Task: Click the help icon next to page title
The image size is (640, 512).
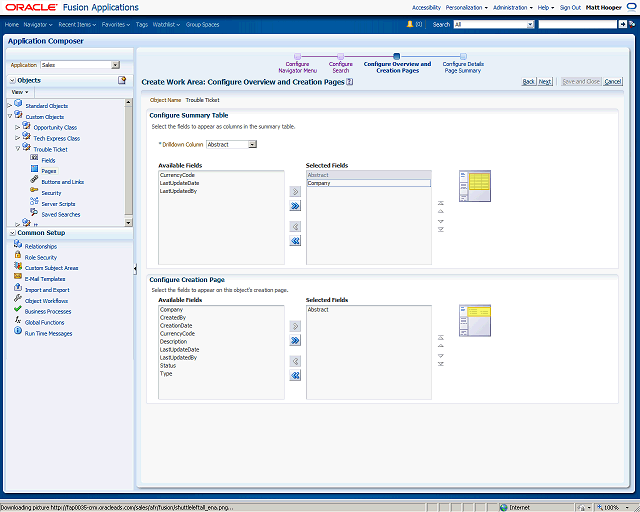Action: click(x=350, y=82)
